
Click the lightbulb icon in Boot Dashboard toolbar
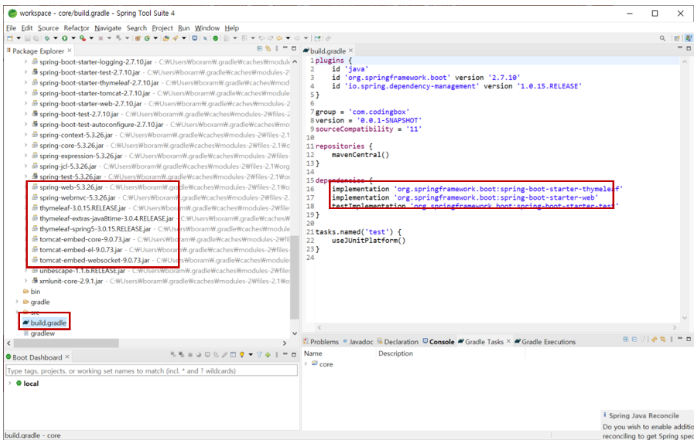pos(242,354)
